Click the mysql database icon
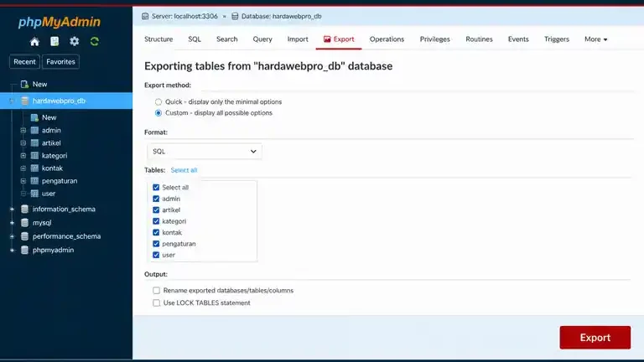The image size is (644, 362). point(24,223)
